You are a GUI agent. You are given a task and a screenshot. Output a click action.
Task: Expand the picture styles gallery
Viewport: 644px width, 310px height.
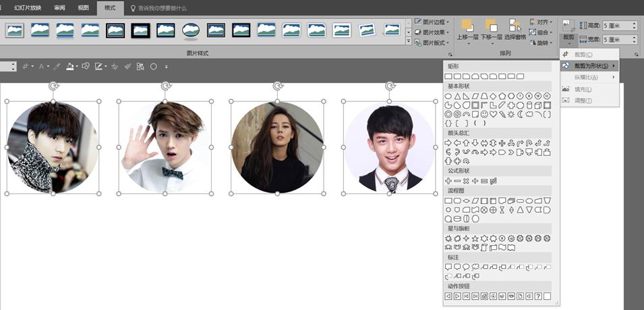click(408, 42)
